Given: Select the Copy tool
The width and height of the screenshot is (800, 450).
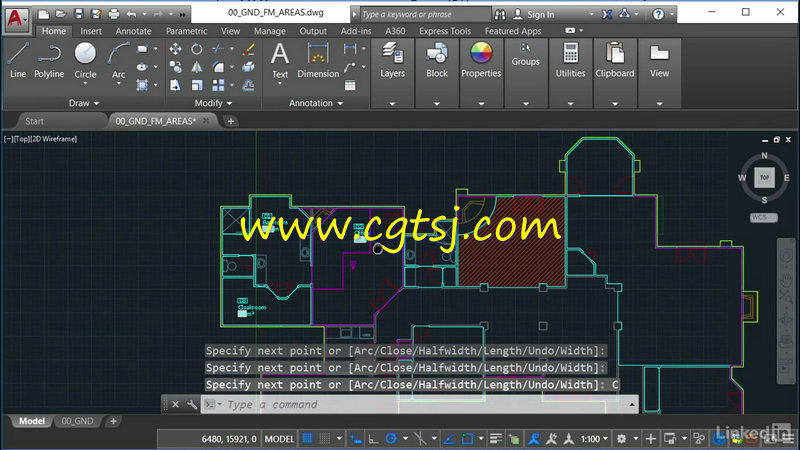Looking at the screenshot, I should (176, 67).
